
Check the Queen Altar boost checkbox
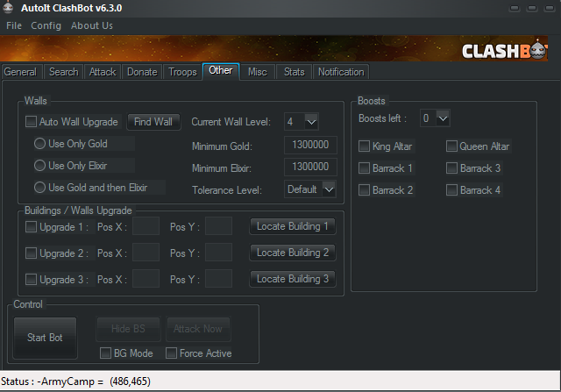tap(451, 146)
